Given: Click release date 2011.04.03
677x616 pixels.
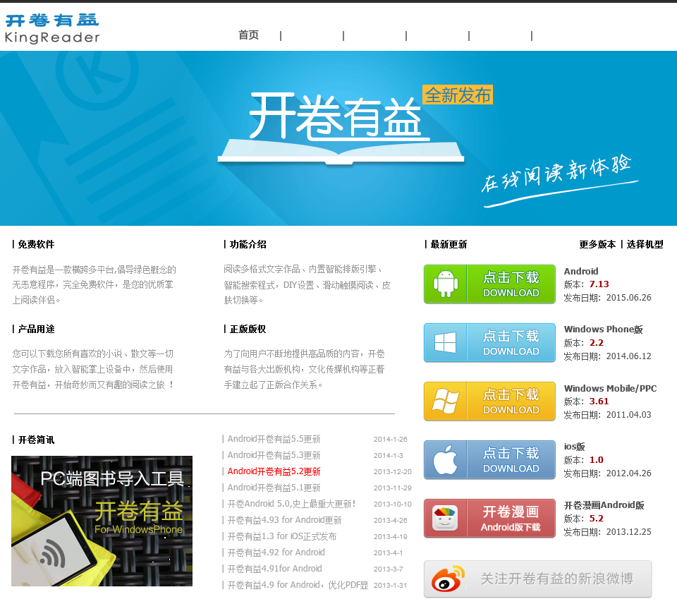Looking at the screenshot, I should [x=628, y=415].
